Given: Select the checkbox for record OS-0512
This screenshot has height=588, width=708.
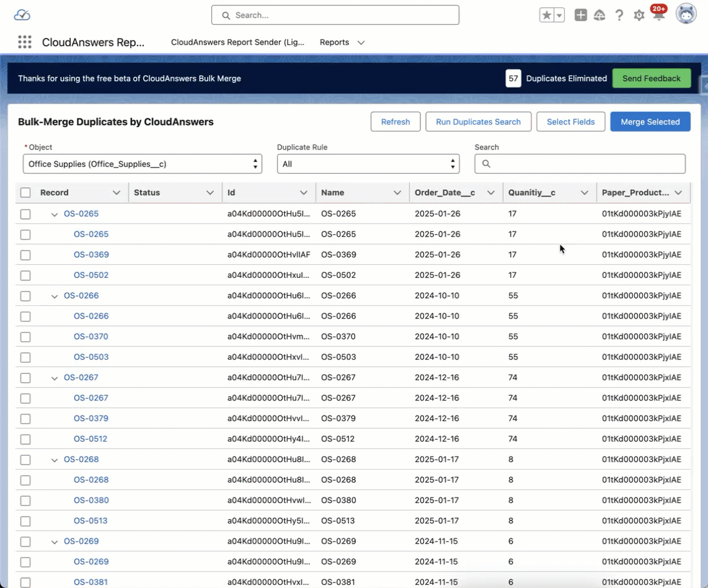Looking at the screenshot, I should click(x=25, y=439).
